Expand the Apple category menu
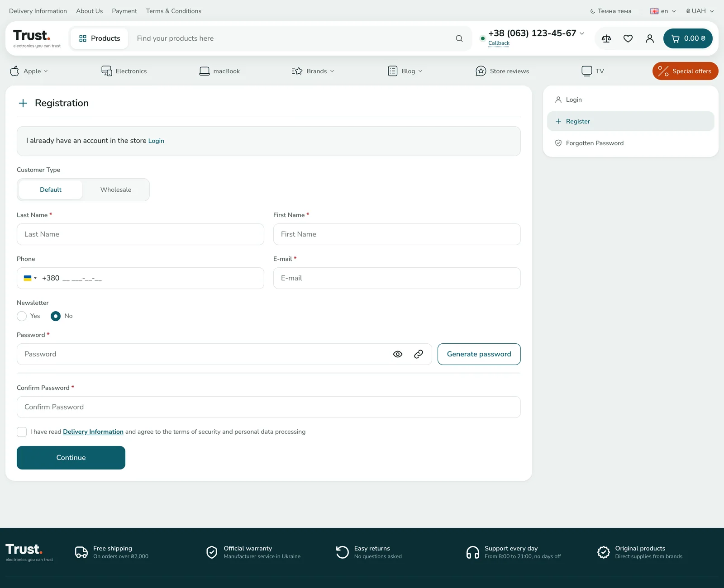This screenshot has width=724, height=588. (x=29, y=71)
